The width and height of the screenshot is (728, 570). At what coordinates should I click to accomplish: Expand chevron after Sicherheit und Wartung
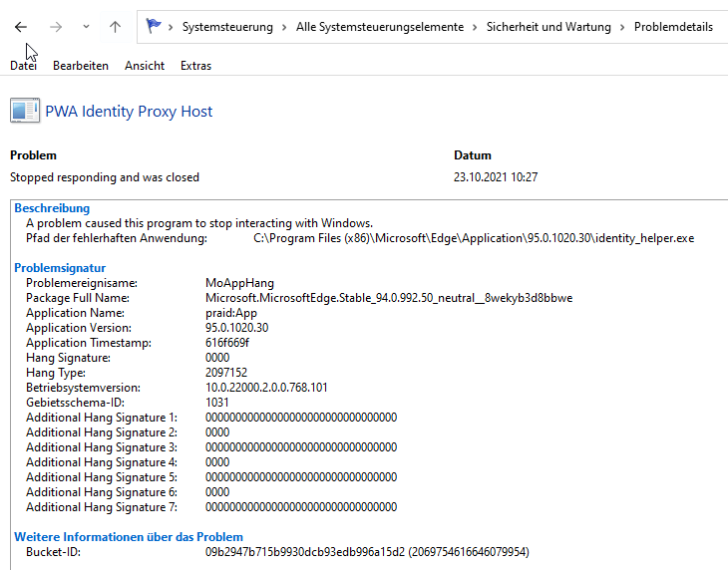point(622,27)
